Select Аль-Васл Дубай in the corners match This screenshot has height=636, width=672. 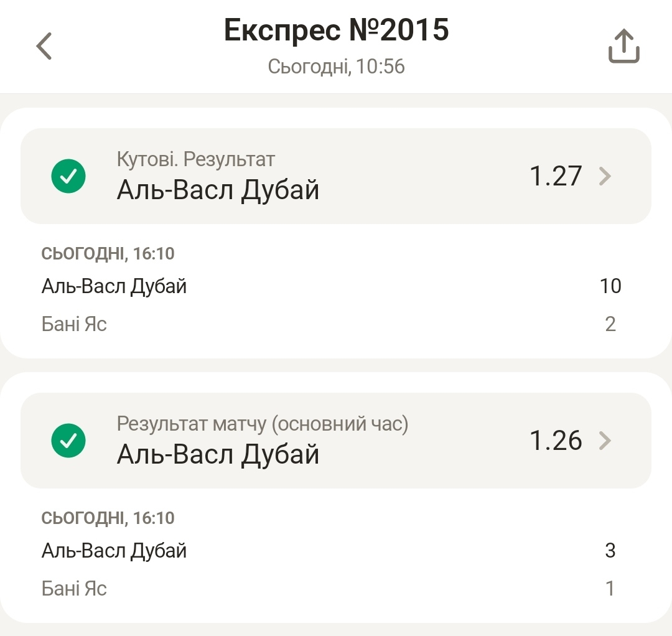tap(114, 286)
